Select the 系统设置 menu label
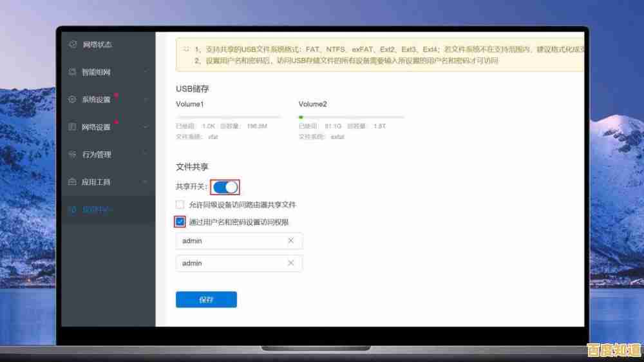 (x=96, y=99)
